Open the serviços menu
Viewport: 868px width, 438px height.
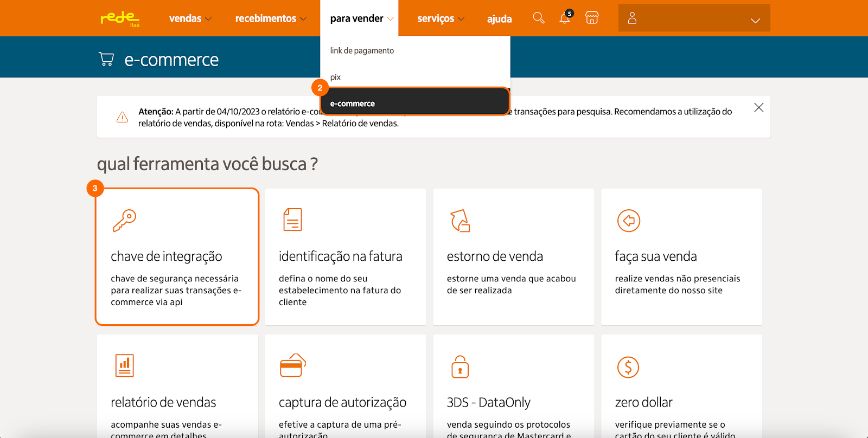435,18
